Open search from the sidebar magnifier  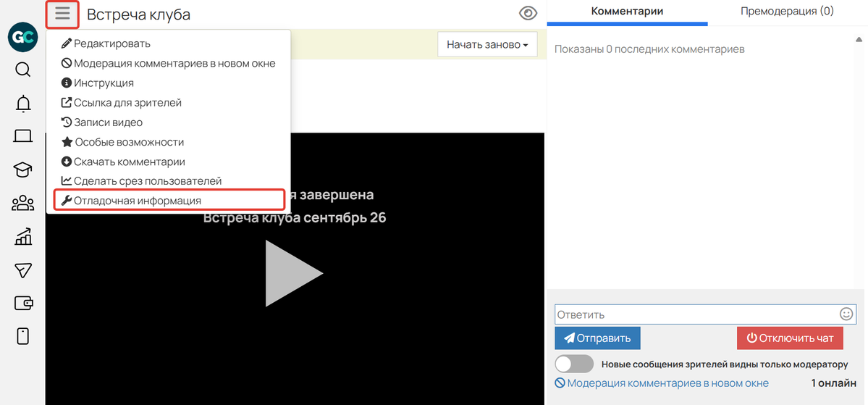point(22,70)
